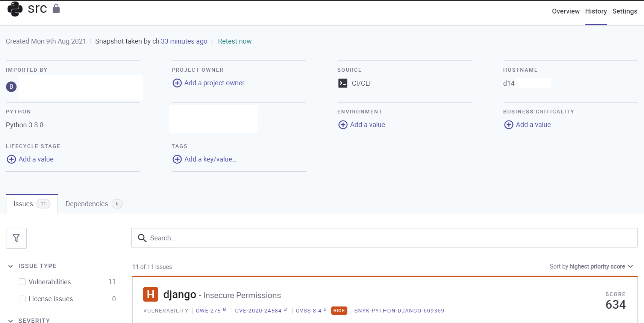Viewport: 644px width, 323px height.
Task: Collapse the Severity filter section
Action: click(x=11, y=320)
